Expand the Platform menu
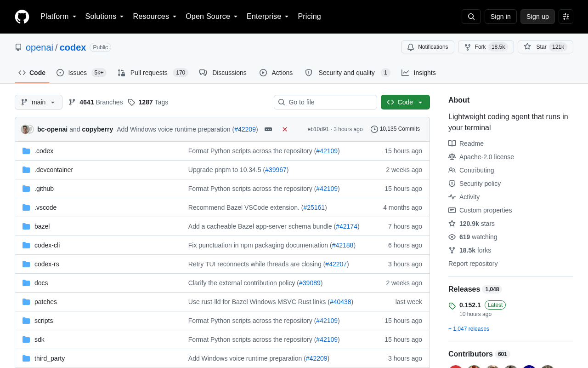This screenshot has height=368, width=588. 58,17
